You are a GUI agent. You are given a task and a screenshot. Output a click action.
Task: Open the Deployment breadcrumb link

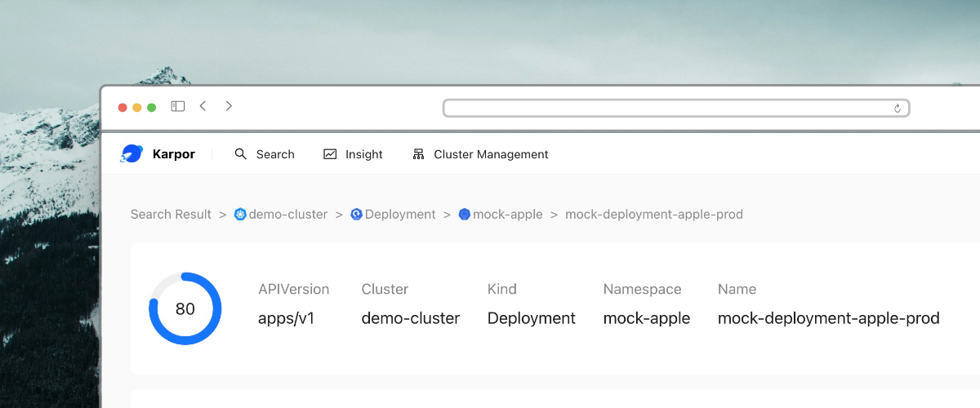coord(400,215)
